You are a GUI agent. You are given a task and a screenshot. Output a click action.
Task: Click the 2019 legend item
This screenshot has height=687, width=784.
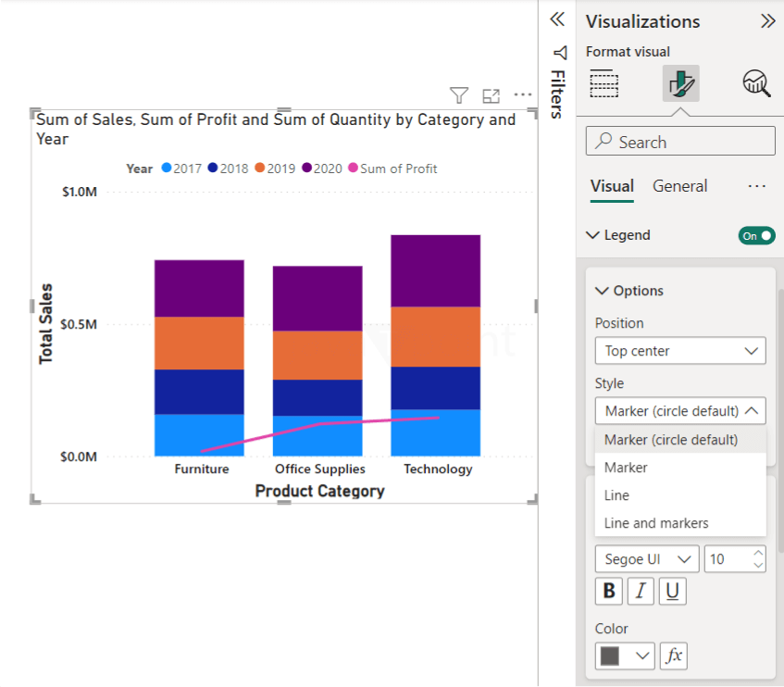point(275,169)
